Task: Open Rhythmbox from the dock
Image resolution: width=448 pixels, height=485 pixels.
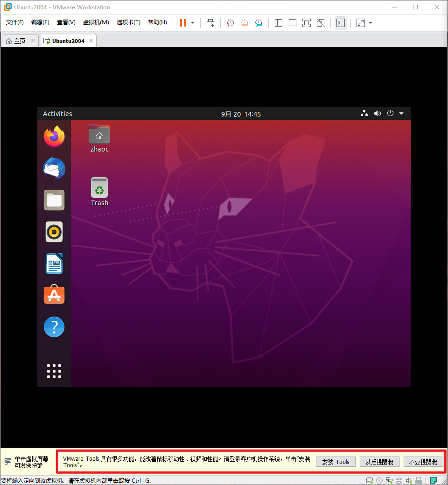Action: 54,232
